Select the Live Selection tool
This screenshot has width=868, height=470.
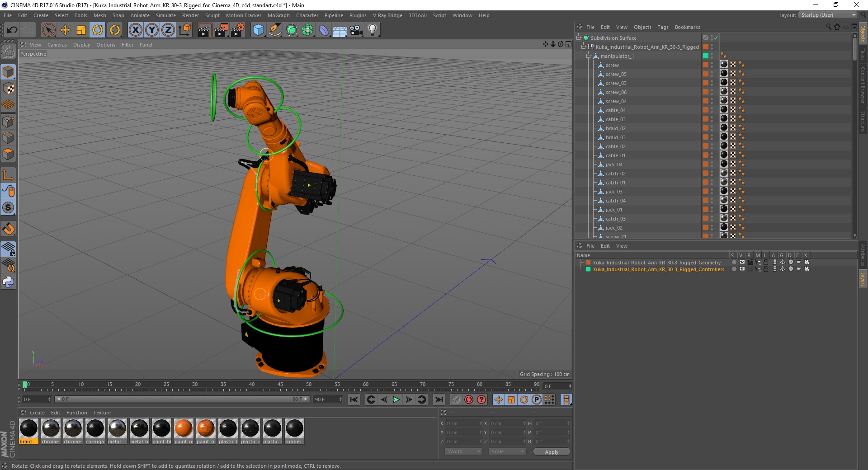coord(48,30)
